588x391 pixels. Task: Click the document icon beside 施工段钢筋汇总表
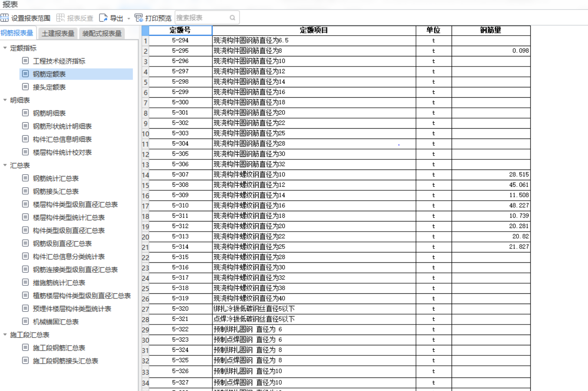pyautogui.click(x=26, y=348)
